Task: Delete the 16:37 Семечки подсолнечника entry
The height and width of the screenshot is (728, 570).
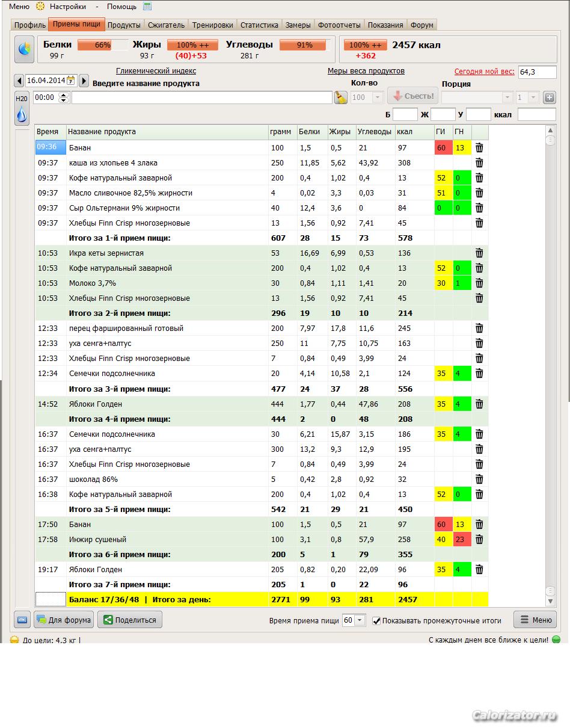Action: pyautogui.click(x=479, y=434)
